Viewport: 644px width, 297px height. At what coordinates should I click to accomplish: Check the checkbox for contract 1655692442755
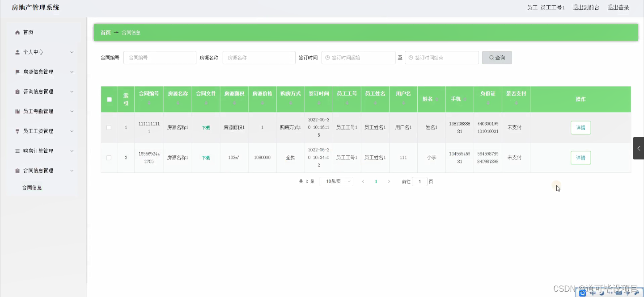click(109, 157)
